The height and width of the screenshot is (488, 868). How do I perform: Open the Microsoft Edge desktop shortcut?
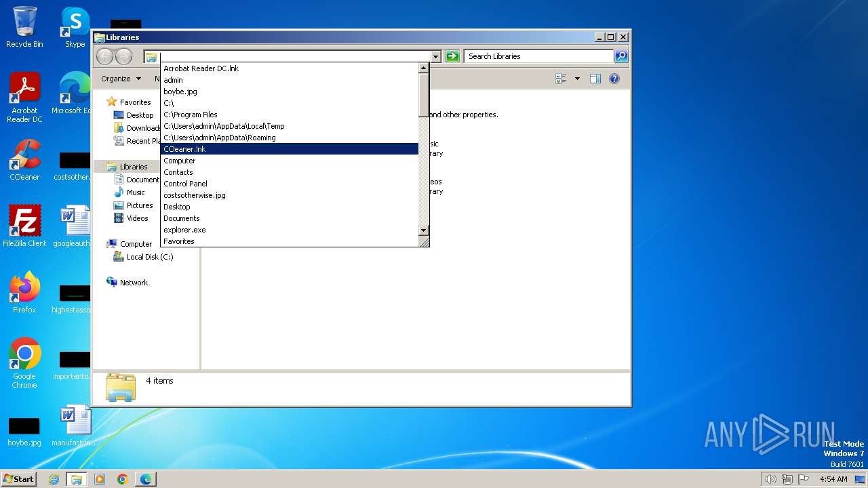click(x=73, y=94)
